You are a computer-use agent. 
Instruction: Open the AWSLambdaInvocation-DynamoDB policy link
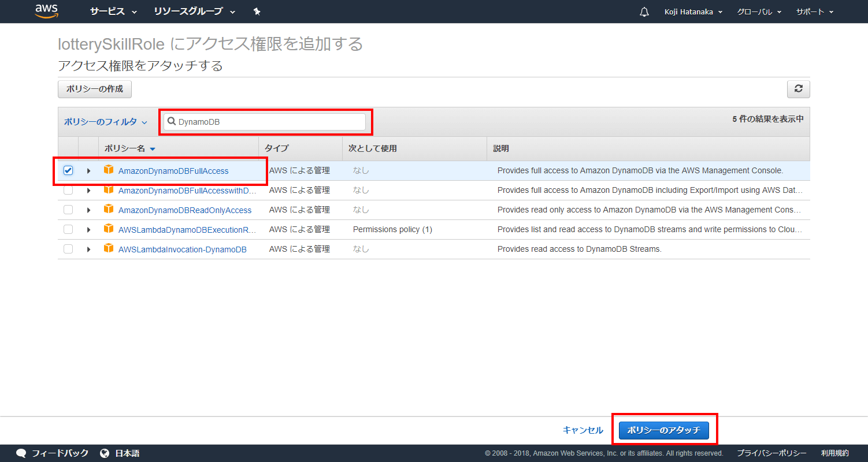(183, 249)
